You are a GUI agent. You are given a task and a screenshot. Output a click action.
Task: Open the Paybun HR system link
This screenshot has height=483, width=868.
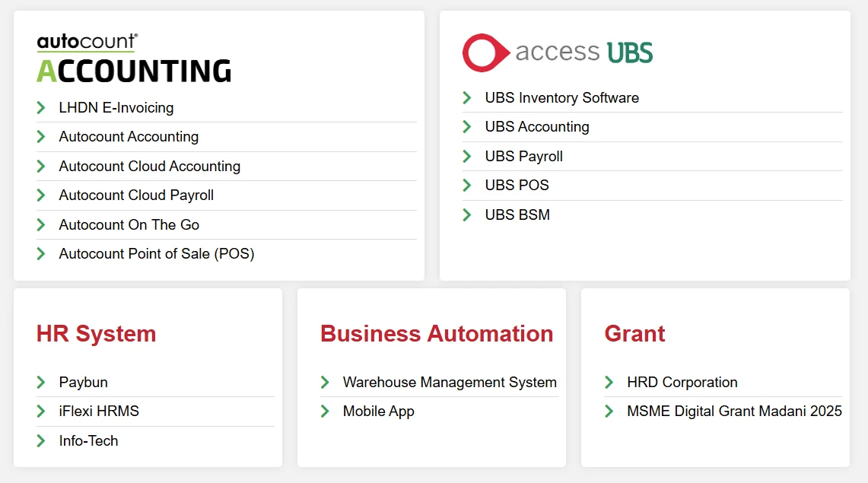pos(83,383)
